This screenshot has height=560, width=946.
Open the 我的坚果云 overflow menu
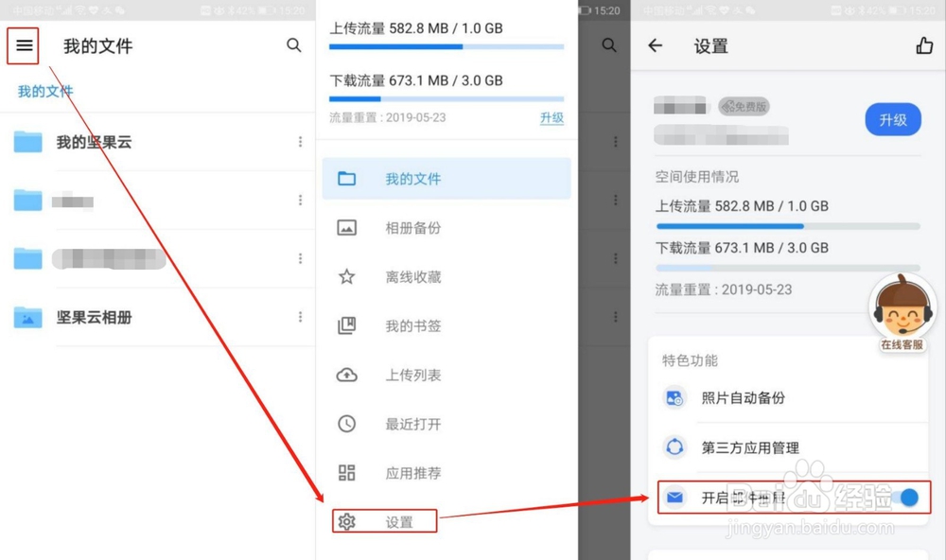(x=301, y=142)
